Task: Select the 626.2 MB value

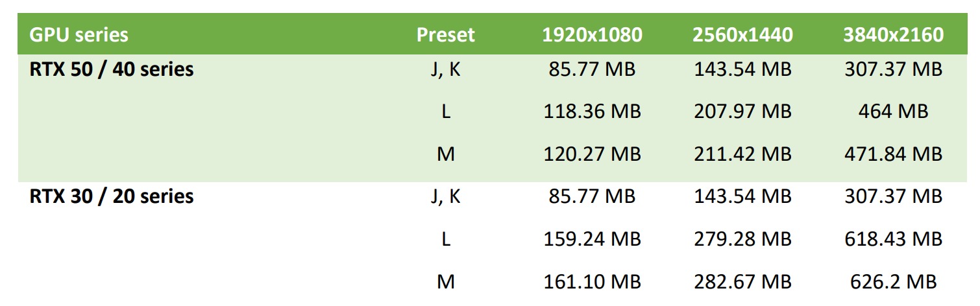Action: 893,282
